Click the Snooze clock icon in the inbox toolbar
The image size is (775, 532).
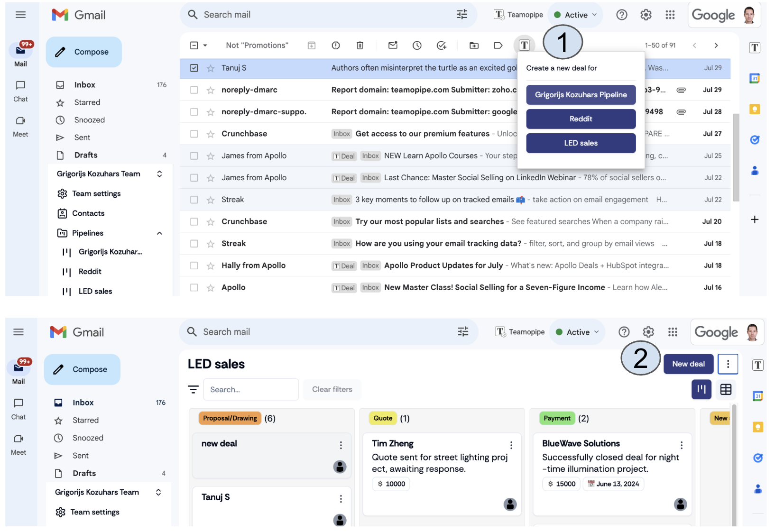click(417, 46)
